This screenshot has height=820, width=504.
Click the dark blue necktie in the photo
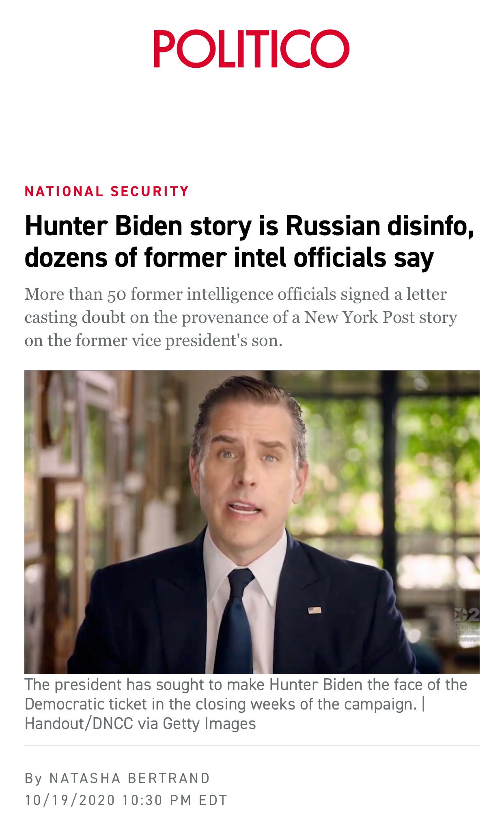pos(237,621)
